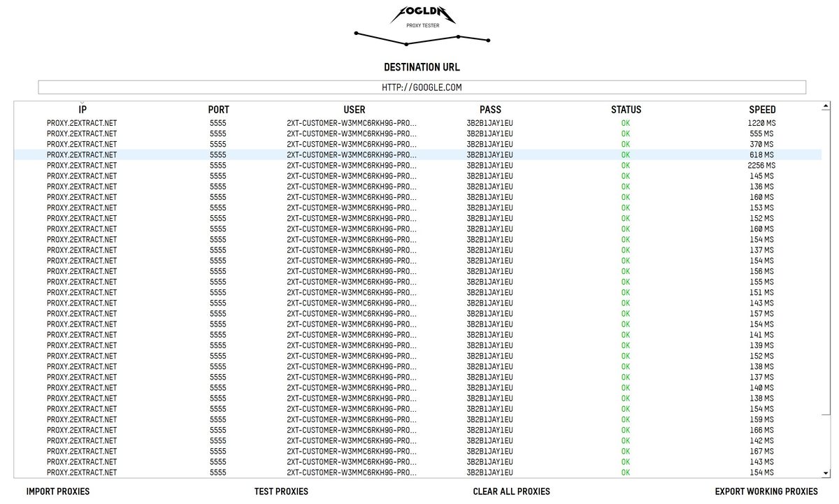Select the speed value 153 MS

[761, 208]
